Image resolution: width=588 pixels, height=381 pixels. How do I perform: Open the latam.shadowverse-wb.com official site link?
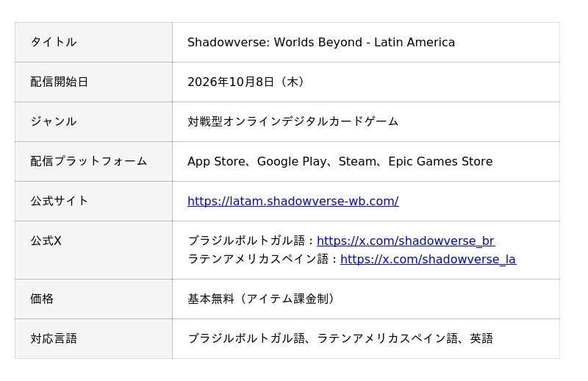293,202
